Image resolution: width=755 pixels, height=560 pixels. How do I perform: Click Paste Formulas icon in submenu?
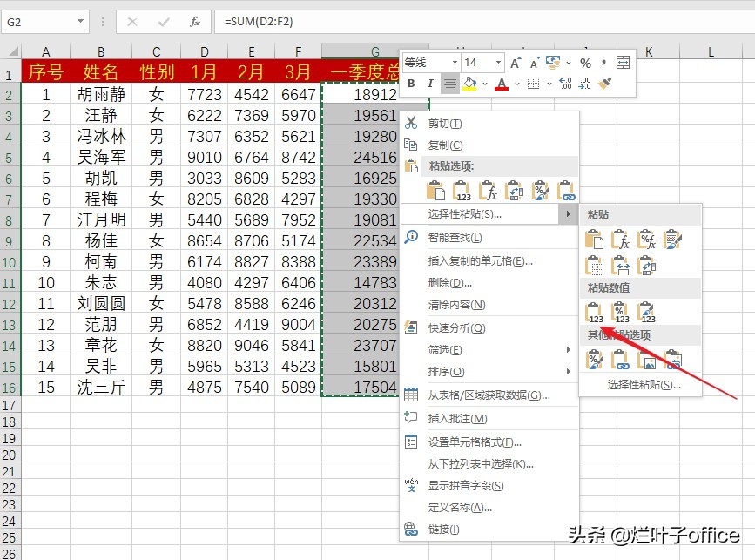point(620,239)
